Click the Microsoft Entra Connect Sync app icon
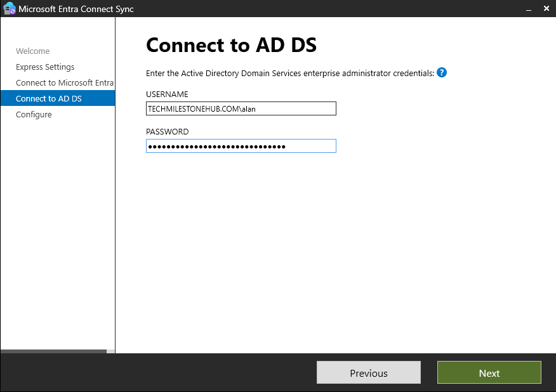The image size is (556, 392). [10, 8]
